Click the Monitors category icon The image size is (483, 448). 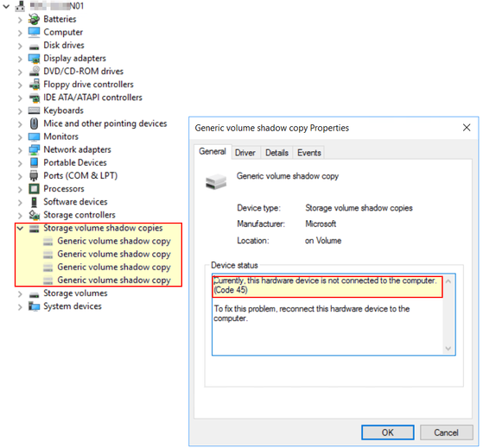point(34,136)
